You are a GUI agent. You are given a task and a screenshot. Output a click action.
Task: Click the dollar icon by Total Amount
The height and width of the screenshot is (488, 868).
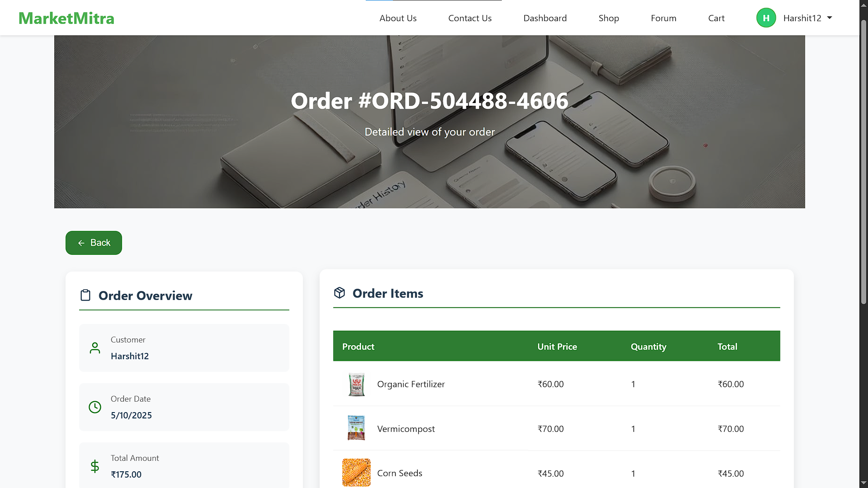(95, 466)
